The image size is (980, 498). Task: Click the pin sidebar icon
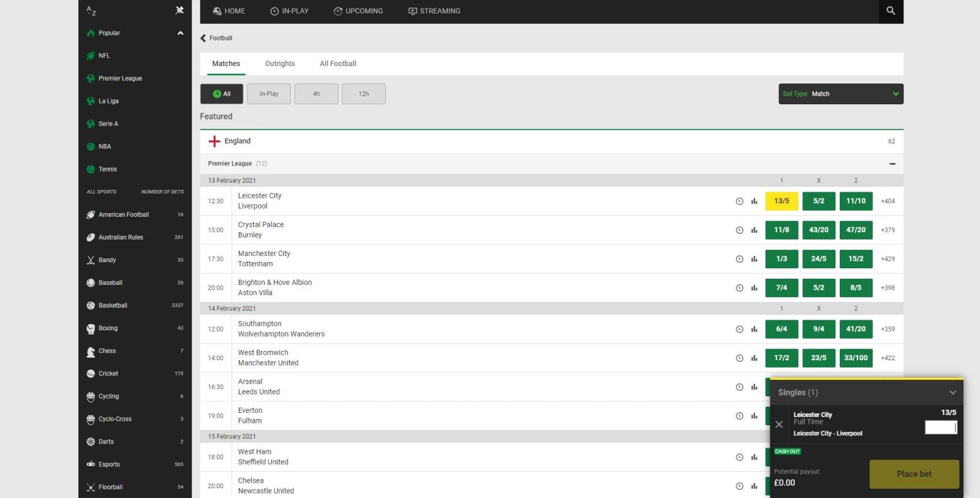point(179,10)
